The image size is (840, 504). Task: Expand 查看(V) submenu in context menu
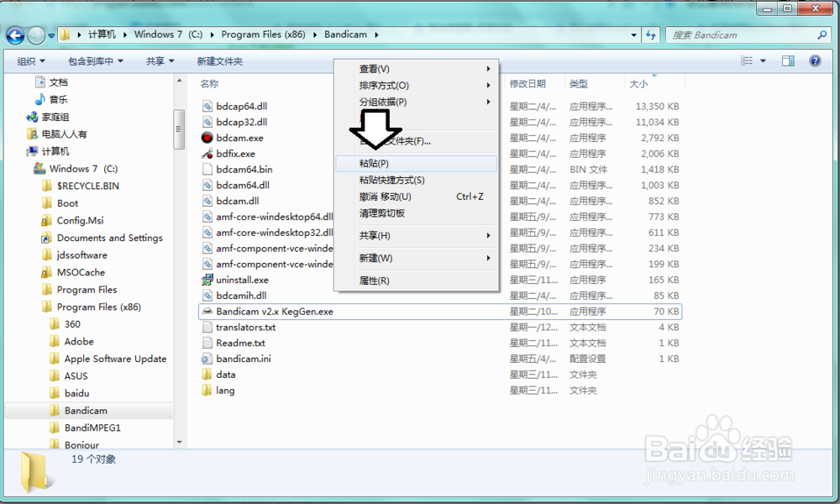click(x=417, y=69)
